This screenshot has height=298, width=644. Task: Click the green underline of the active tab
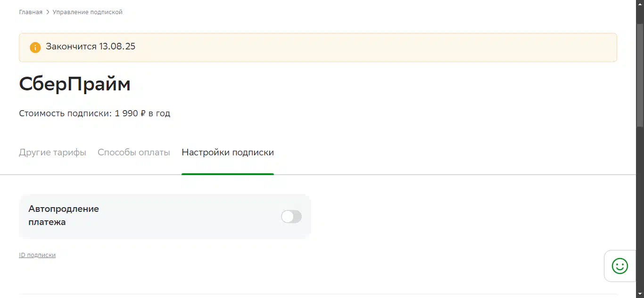228,174
